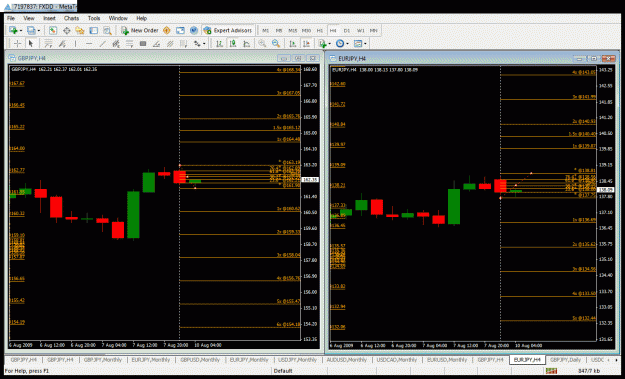Select the Crosshair tool

pyautogui.click(x=17, y=43)
